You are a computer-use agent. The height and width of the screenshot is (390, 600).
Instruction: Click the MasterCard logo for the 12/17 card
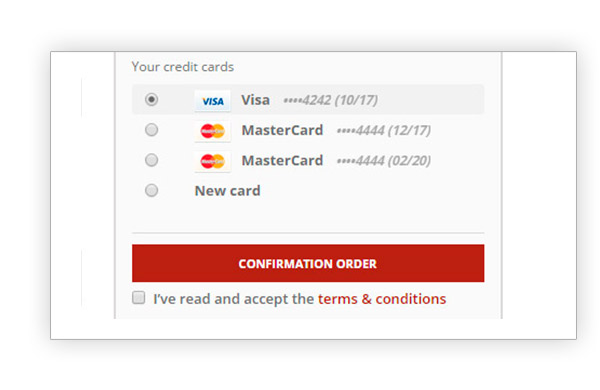(x=212, y=131)
